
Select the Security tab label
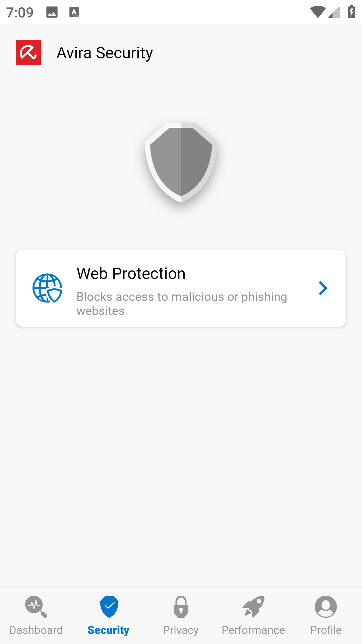pyautogui.click(x=108, y=630)
